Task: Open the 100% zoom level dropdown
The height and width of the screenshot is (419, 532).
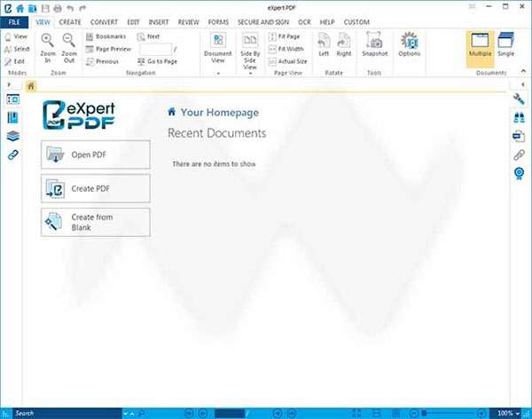Action: (508, 413)
